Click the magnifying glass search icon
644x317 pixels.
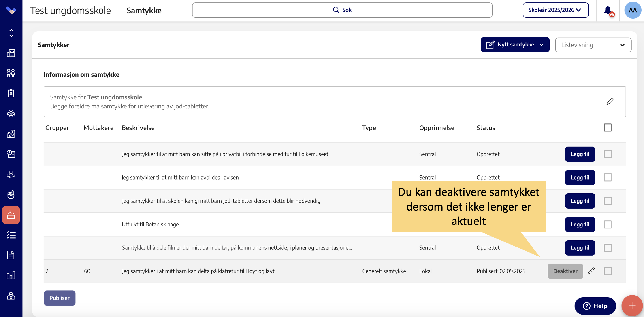coord(336,10)
